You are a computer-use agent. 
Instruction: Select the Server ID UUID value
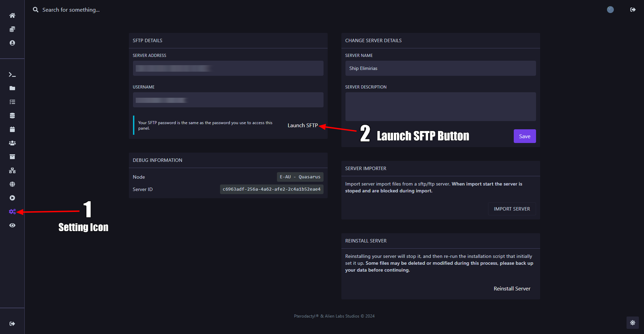(271, 189)
